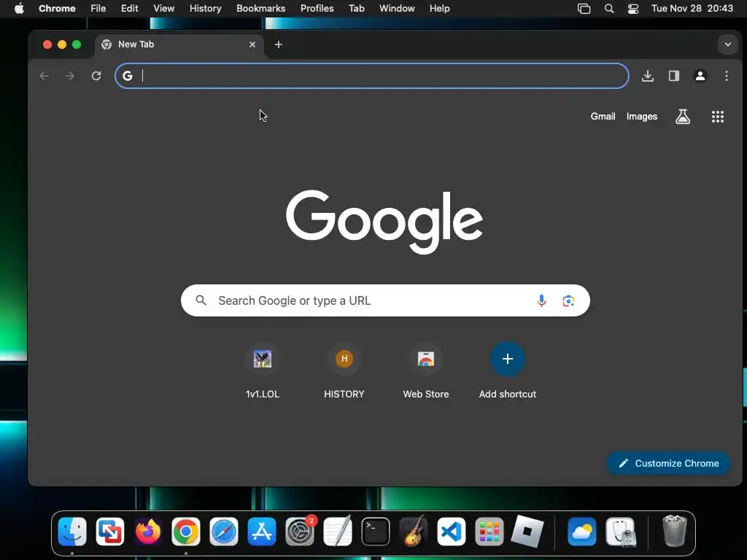This screenshot has width=747, height=560.
Task: Open App Store from the Dock
Action: (x=262, y=532)
